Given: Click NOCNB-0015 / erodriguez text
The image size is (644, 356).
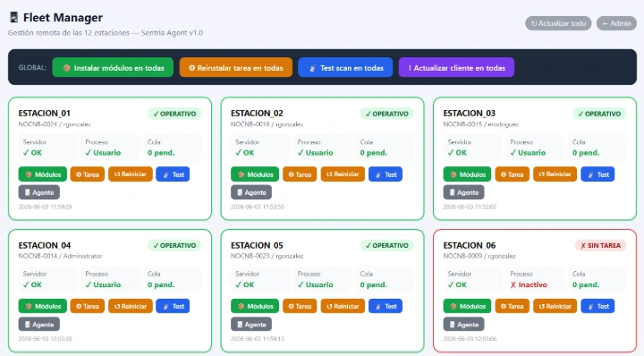Looking at the screenshot, I should (x=481, y=124).
